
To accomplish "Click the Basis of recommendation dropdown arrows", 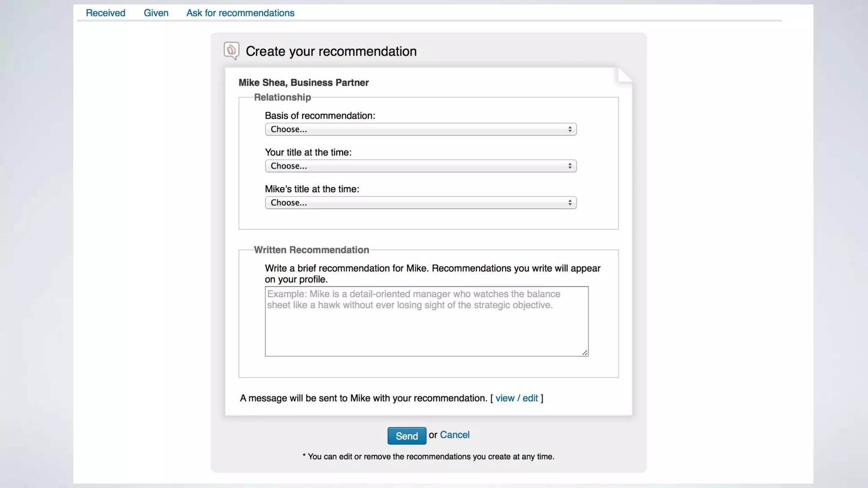I will [570, 129].
